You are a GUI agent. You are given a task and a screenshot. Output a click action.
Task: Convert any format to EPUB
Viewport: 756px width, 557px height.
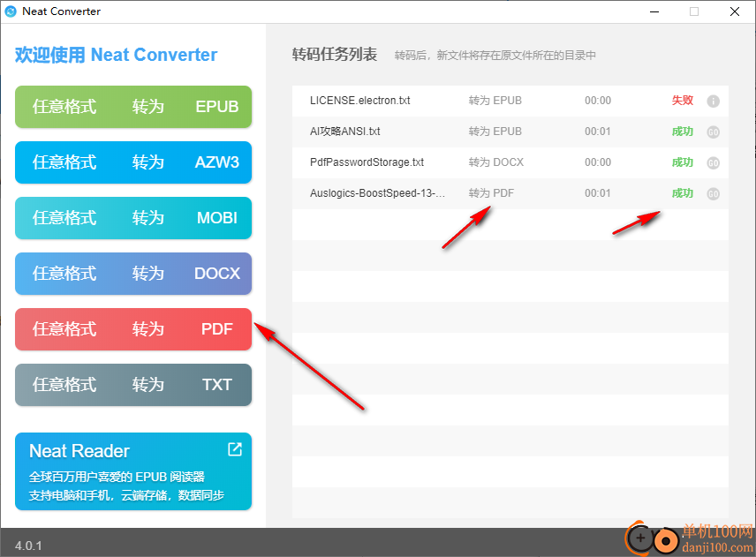(x=133, y=107)
